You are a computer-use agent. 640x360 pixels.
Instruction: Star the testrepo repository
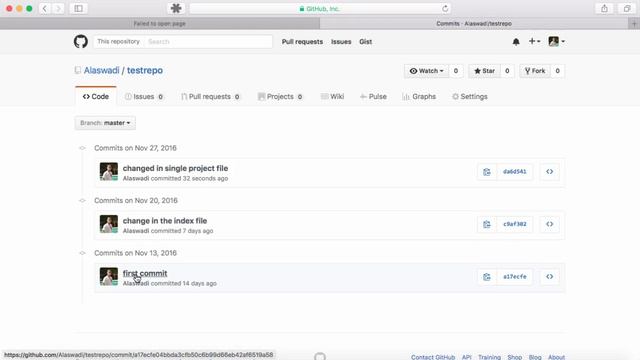(484, 71)
